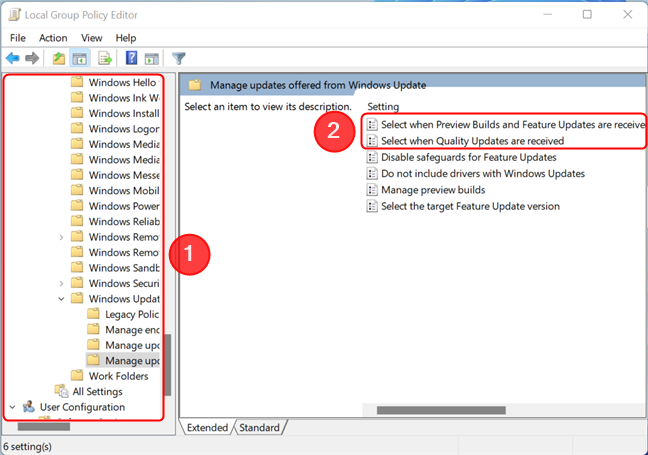This screenshot has height=455, width=648.
Task: Click folder icon in Manage updates header
Action: coord(195,85)
